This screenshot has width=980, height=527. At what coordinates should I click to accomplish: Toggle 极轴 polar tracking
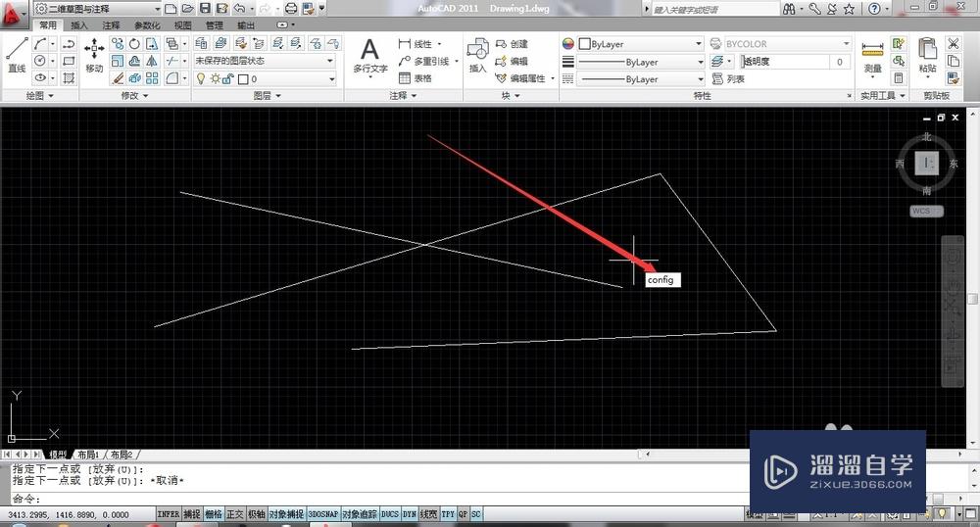256,514
